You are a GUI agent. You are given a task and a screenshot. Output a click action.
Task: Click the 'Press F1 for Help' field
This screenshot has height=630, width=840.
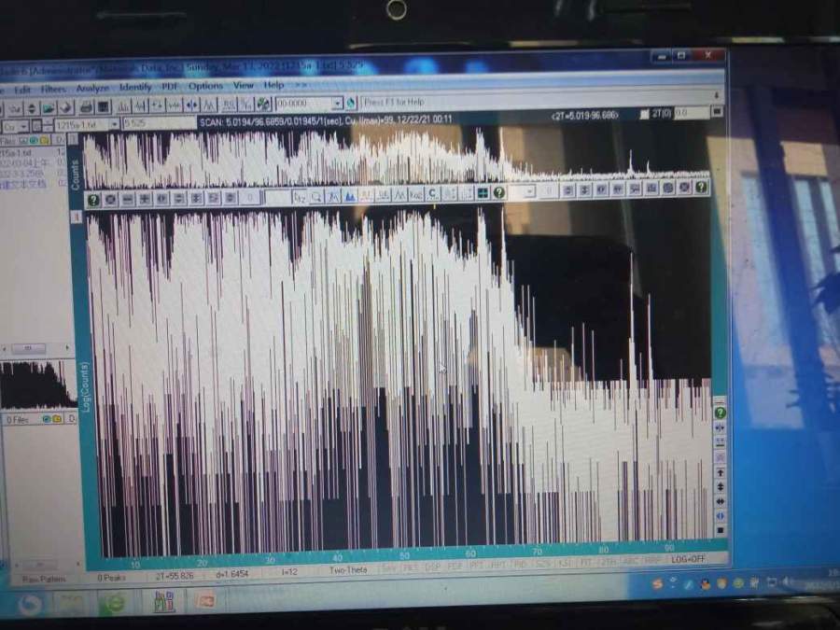[x=536, y=100]
